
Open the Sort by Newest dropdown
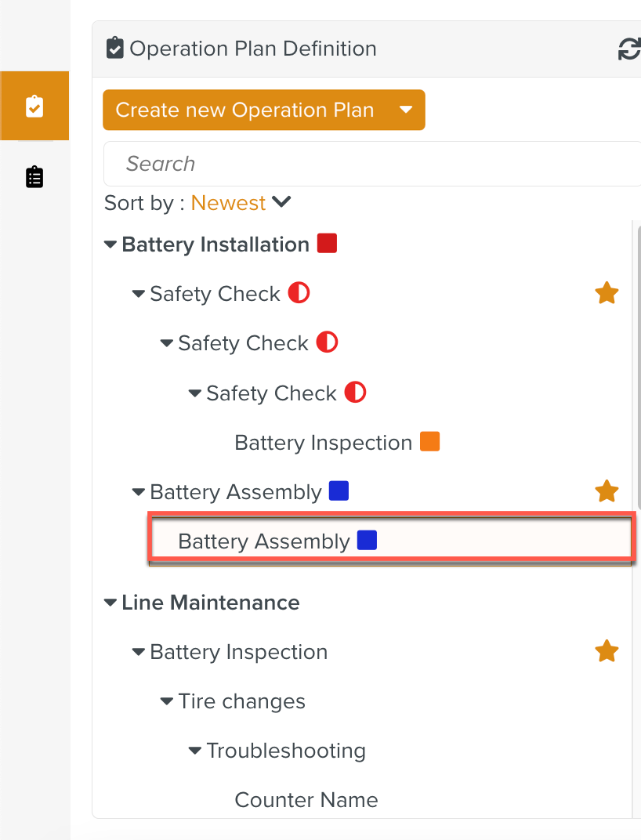(241, 203)
